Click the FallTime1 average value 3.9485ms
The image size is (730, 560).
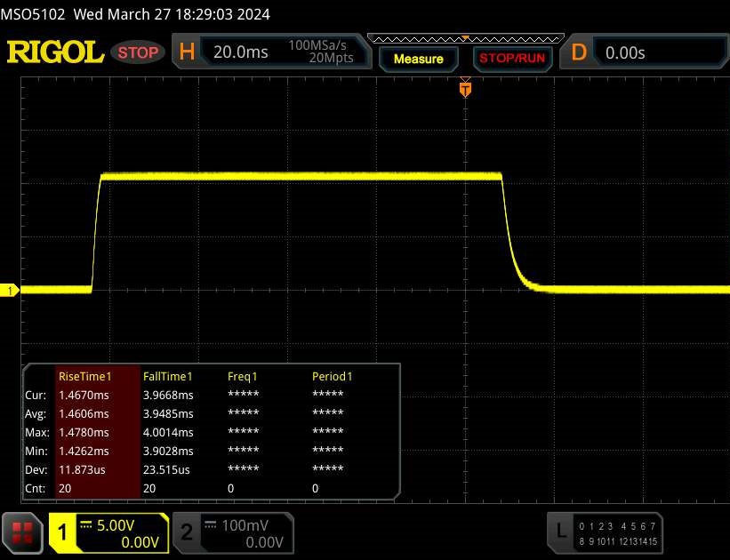point(168,414)
